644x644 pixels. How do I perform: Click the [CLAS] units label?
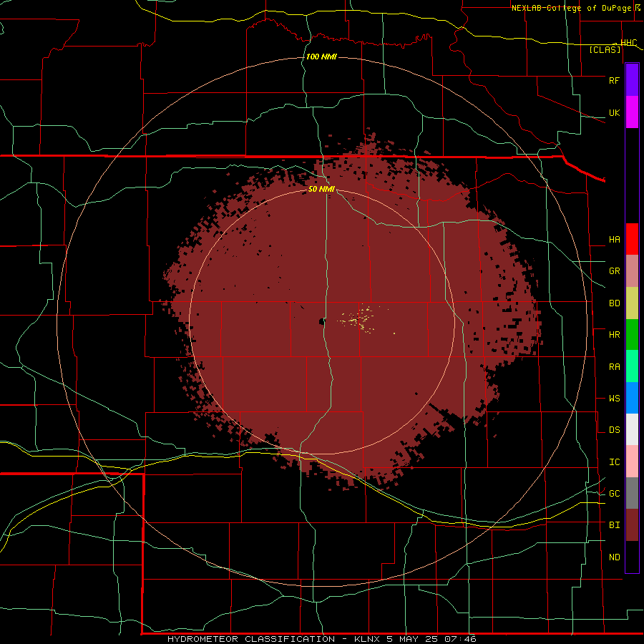pos(605,50)
